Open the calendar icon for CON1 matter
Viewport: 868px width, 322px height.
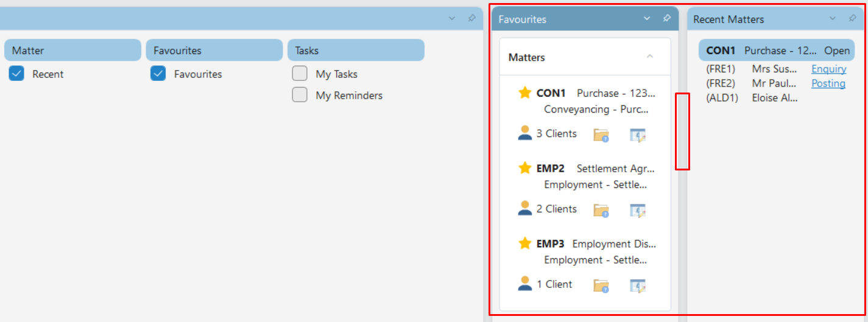(637, 135)
